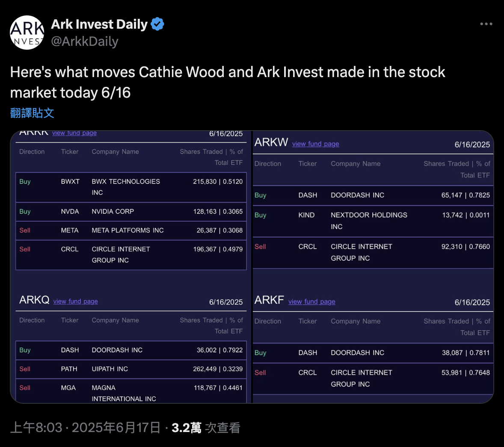Viewport: 504px width, 447px height.
Task: Select the BWXT Buy row in ARKK table
Action: tap(128, 187)
